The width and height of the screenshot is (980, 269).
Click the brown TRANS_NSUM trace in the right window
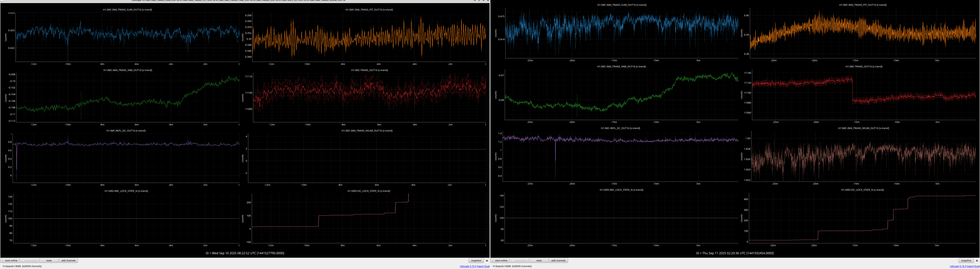point(864,155)
